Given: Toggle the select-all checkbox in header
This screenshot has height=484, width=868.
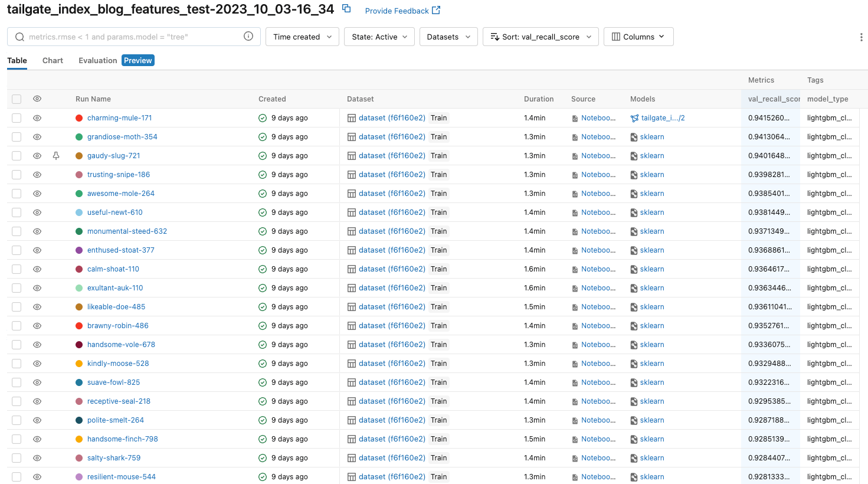Looking at the screenshot, I should (17, 99).
